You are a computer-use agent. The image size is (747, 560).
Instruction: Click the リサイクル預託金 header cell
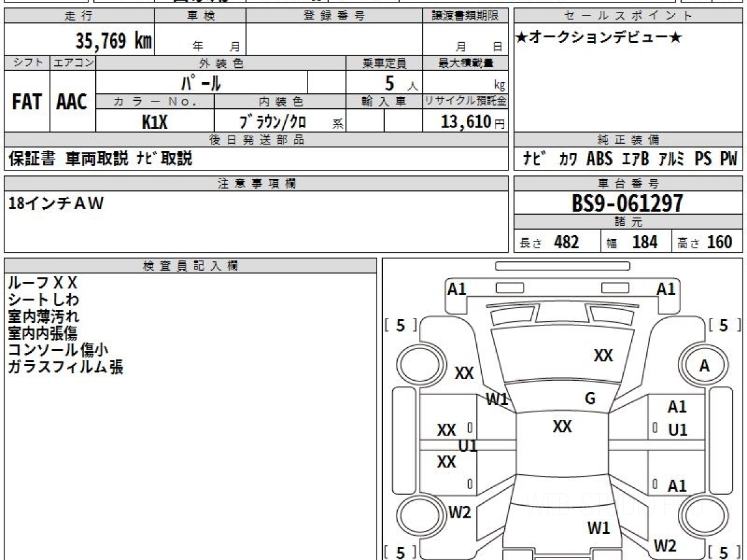pyautogui.click(x=465, y=101)
